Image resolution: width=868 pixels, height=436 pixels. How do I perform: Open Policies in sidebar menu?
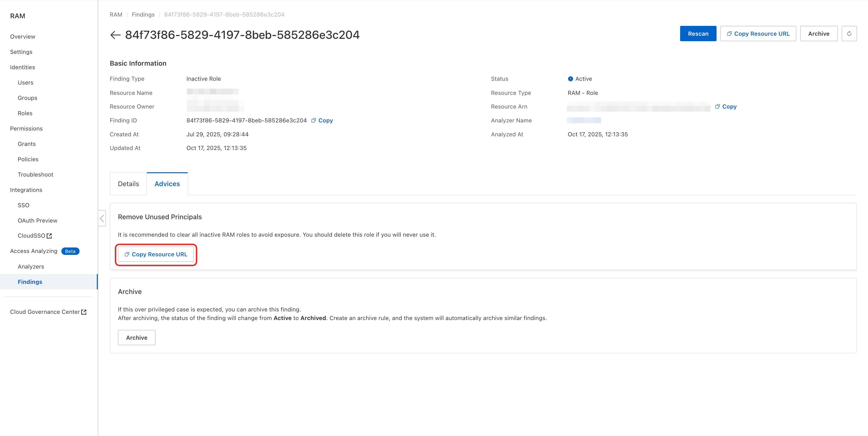click(x=28, y=159)
